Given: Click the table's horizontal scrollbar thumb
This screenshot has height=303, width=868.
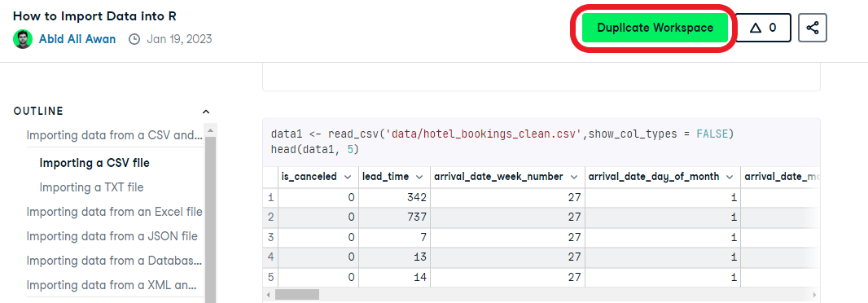Looking at the screenshot, I should [297, 294].
